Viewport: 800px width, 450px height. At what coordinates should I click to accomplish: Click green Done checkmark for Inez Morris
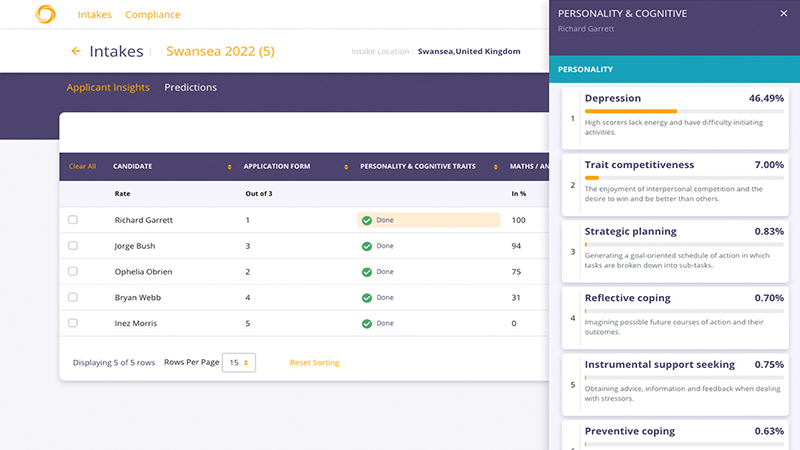click(x=367, y=323)
